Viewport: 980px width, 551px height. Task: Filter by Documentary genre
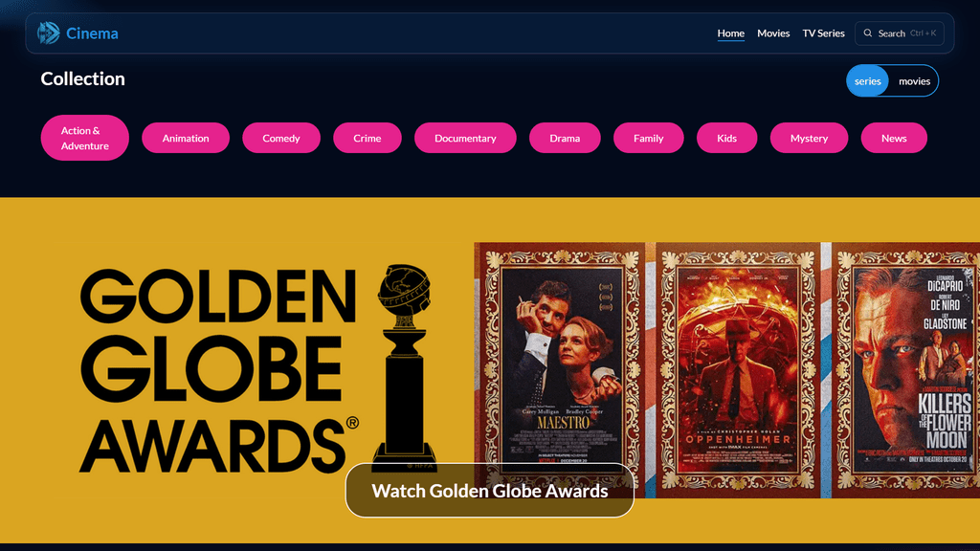(465, 138)
